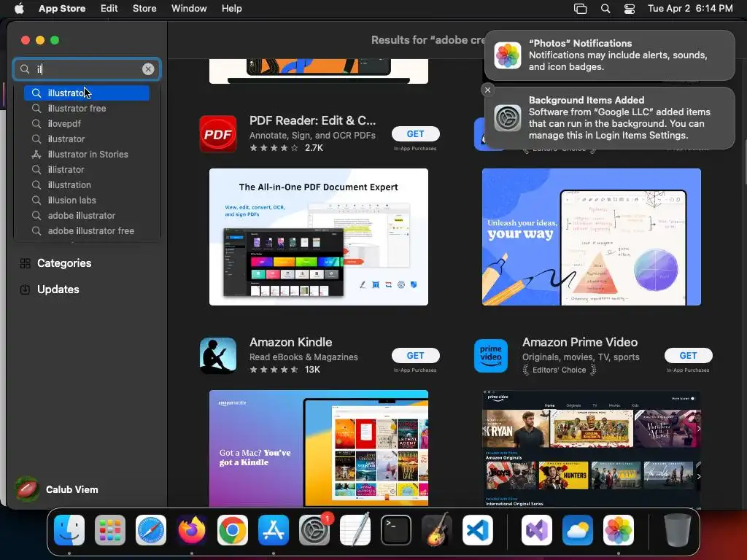Open Control Center in menu bar
747x560 pixels.
click(630, 9)
